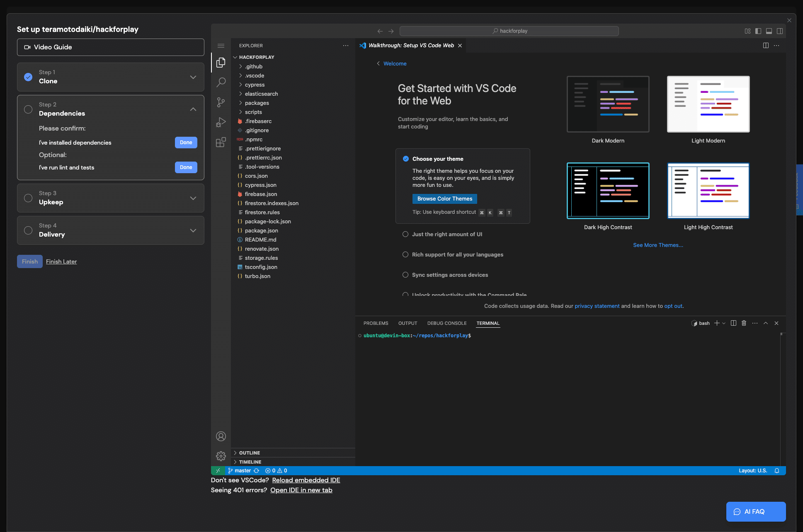Choose the Dark High Contrast theme thumbnail
Image resolution: width=803 pixels, height=532 pixels.
[x=608, y=191]
